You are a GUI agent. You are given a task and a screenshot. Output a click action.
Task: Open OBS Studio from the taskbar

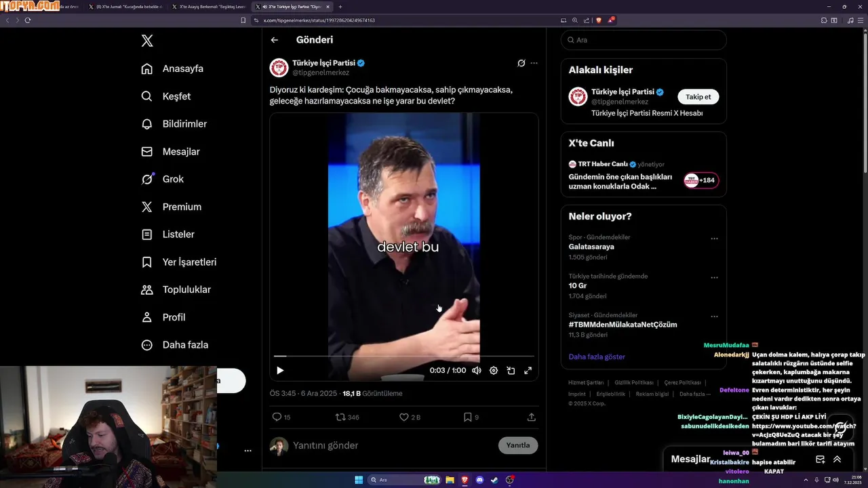click(x=510, y=480)
